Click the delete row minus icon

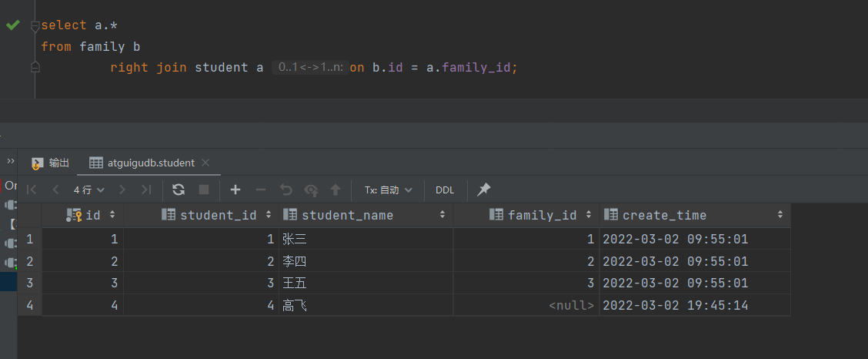point(261,190)
